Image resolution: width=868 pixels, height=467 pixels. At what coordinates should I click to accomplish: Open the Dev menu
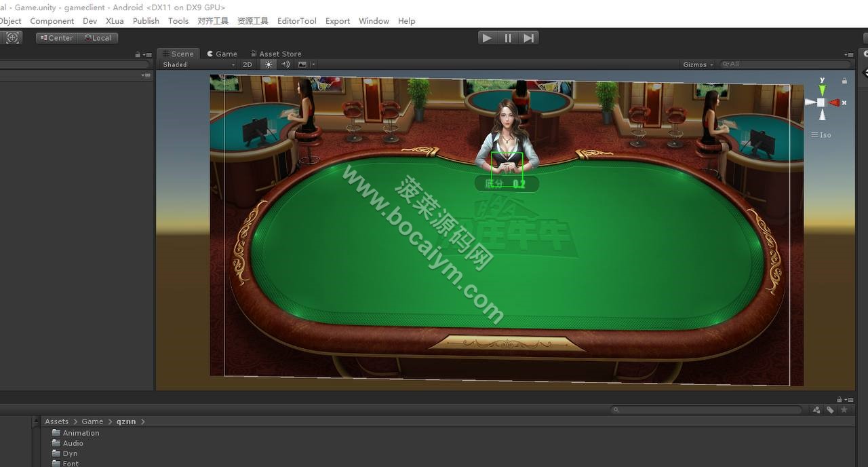pyautogui.click(x=90, y=21)
